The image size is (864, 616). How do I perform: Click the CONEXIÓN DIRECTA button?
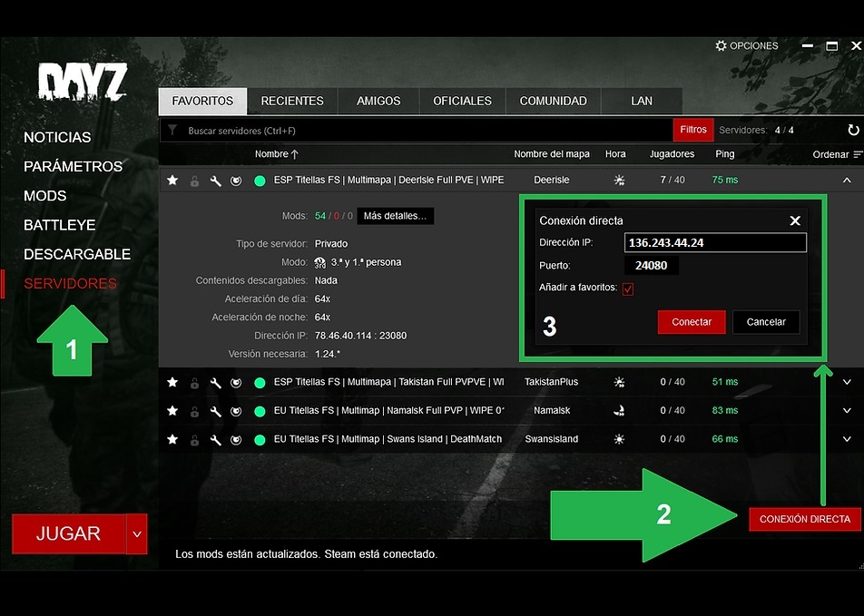804,519
